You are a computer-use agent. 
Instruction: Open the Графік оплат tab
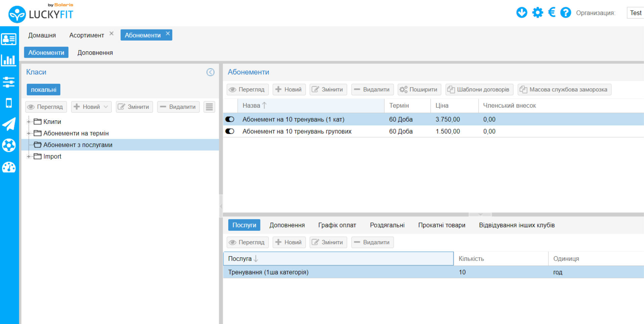337,225
